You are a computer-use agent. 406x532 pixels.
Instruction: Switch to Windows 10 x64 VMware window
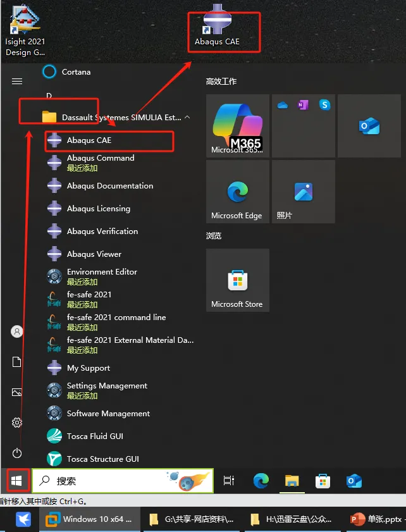coord(90,519)
